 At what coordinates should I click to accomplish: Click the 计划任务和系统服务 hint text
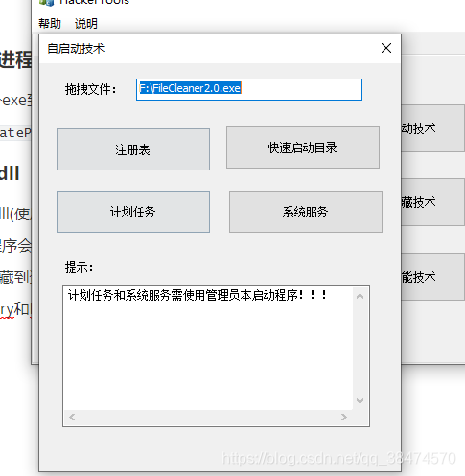(x=198, y=295)
